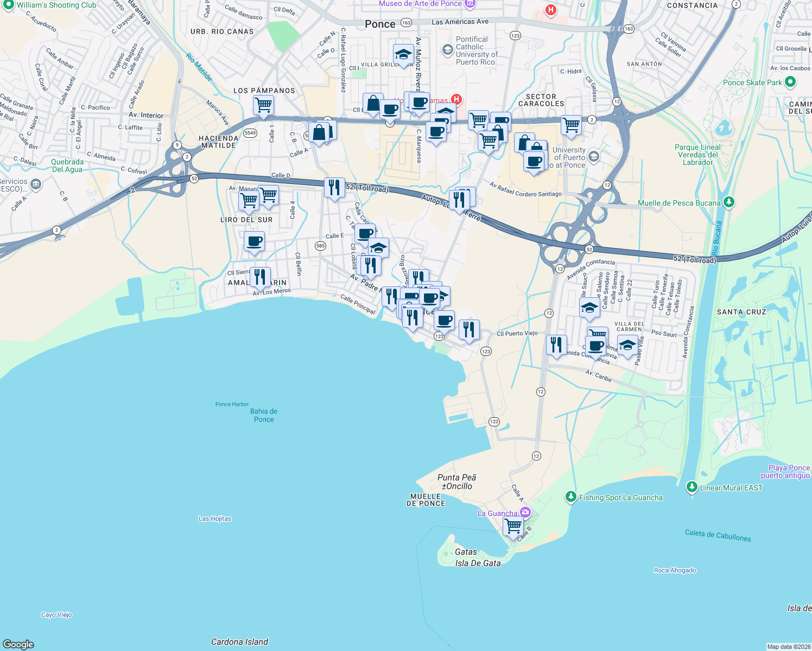
Task: Click the green tree icon for Fishing Spot La Guancha
Action: tap(571, 495)
